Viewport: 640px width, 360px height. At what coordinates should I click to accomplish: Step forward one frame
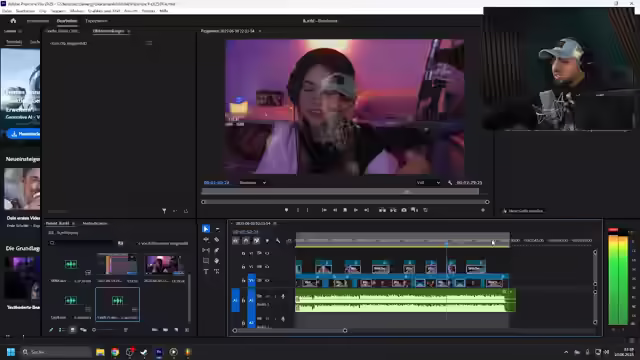[x=356, y=210]
